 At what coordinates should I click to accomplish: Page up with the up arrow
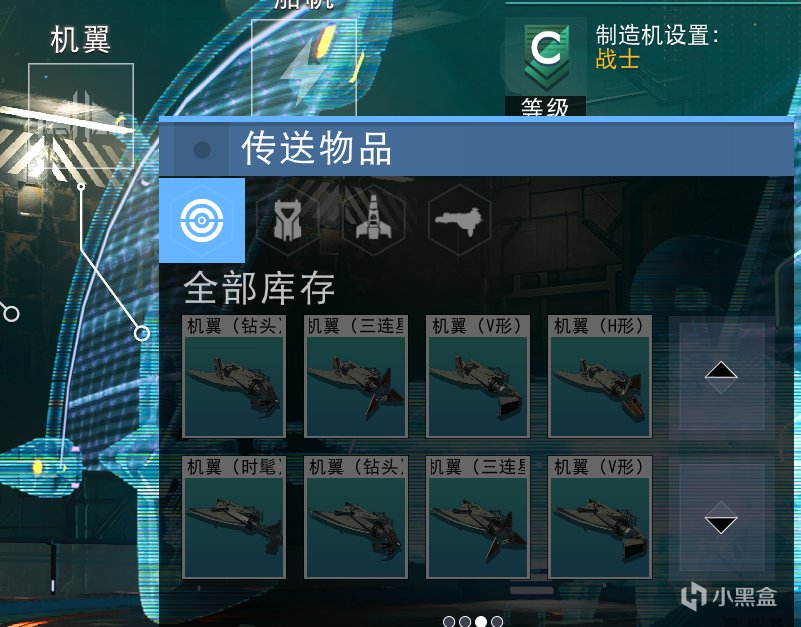(721, 377)
